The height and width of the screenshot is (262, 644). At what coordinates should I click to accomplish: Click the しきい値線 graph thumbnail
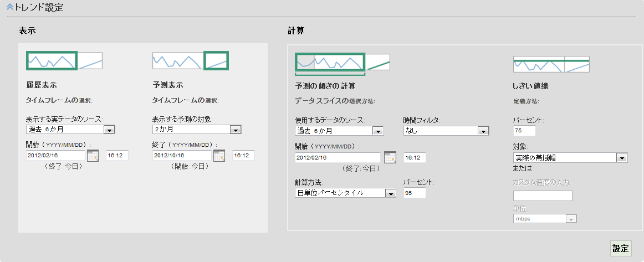(551, 64)
